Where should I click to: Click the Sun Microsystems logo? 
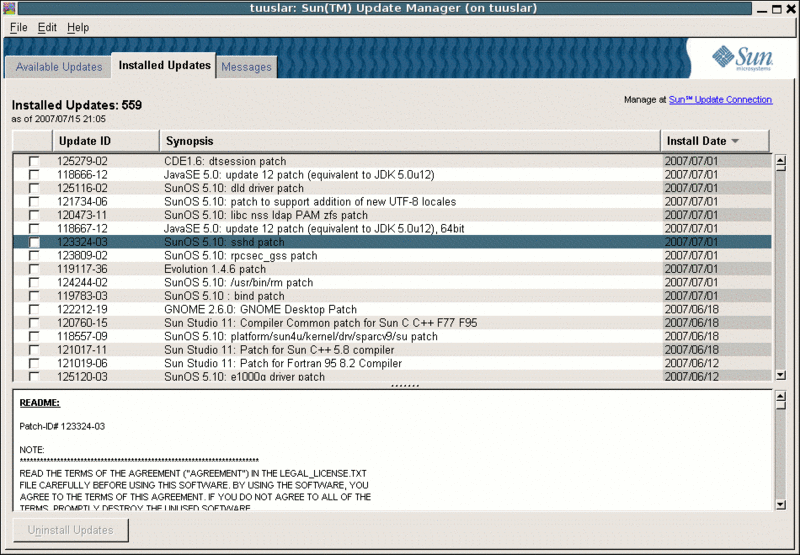(x=742, y=58)
